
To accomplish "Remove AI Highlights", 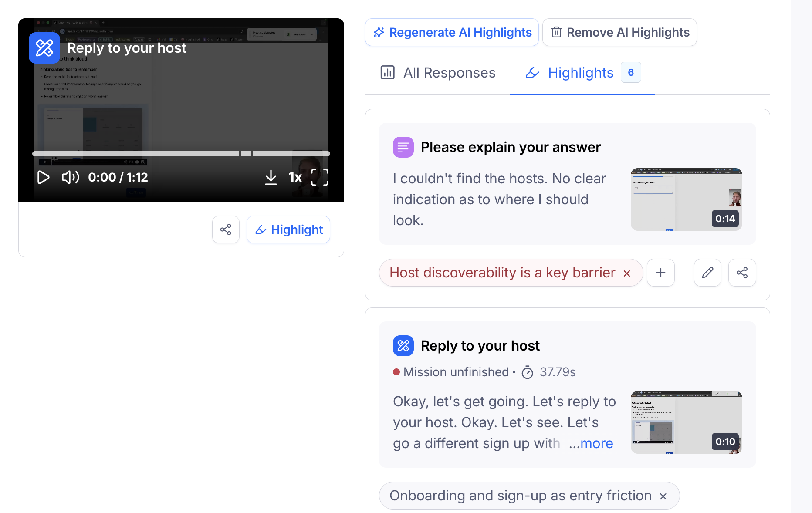I will [619, 32].
